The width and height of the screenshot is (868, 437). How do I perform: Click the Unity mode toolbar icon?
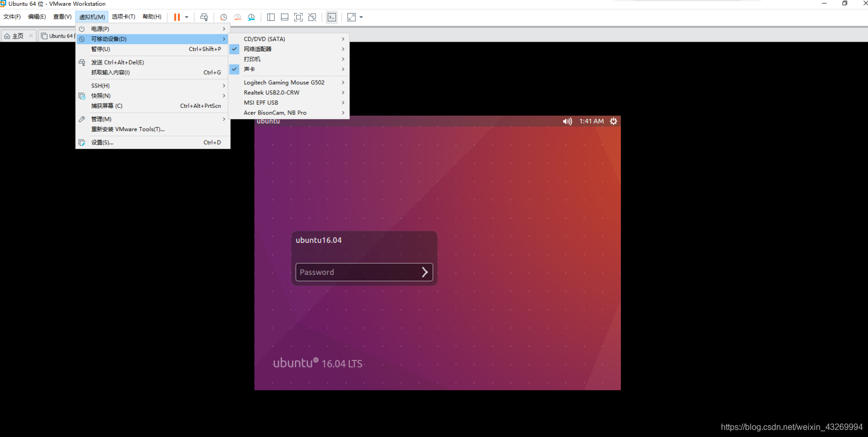(312, 17)
